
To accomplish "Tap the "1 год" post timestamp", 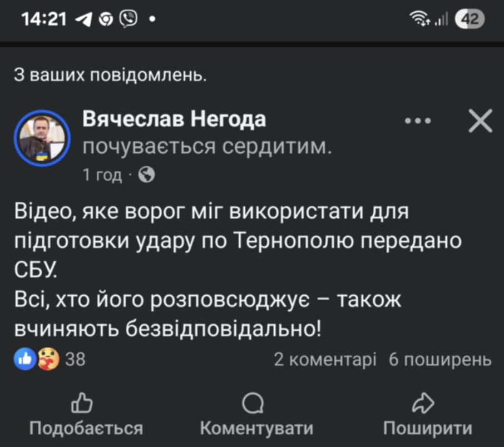I will pos(102,175).
